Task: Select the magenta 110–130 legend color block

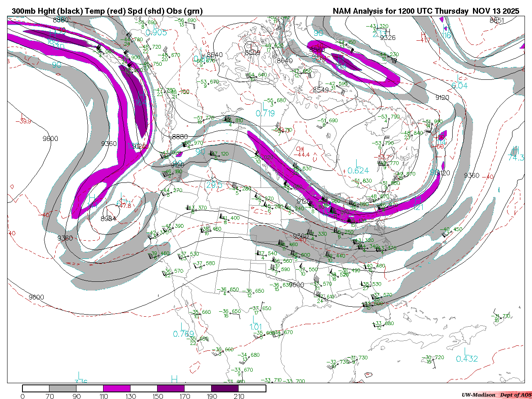Action: [x=117, y=388]
